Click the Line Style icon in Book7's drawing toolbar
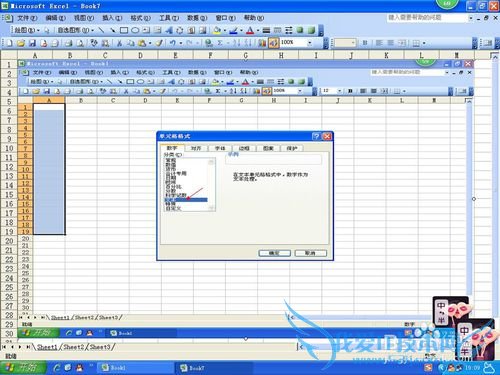Viewport: 500px width, 375px height. (266, 30)
